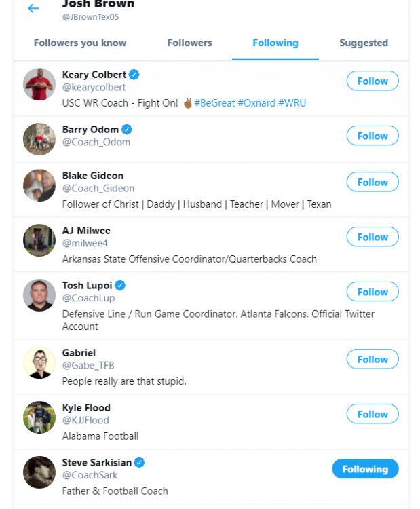Open the #BeGreat hashtag link
Viewport: 420px width, 509px height.
click(214, 103)
